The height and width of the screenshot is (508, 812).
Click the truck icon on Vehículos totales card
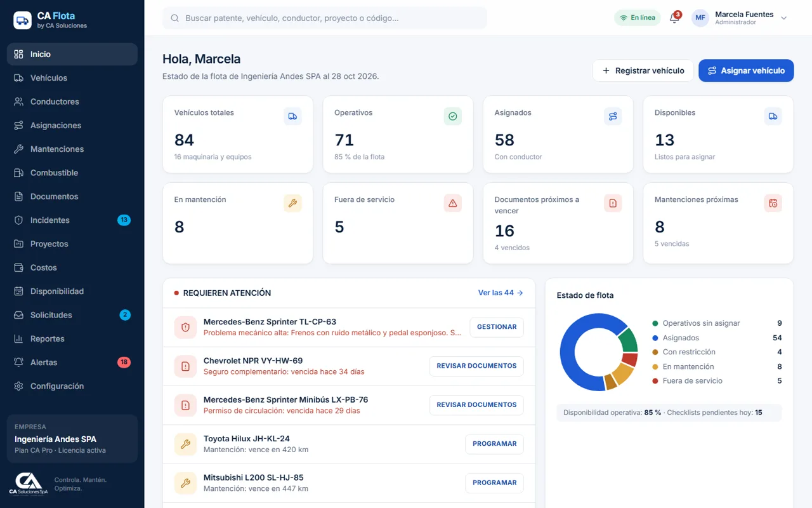coord(292,116)
